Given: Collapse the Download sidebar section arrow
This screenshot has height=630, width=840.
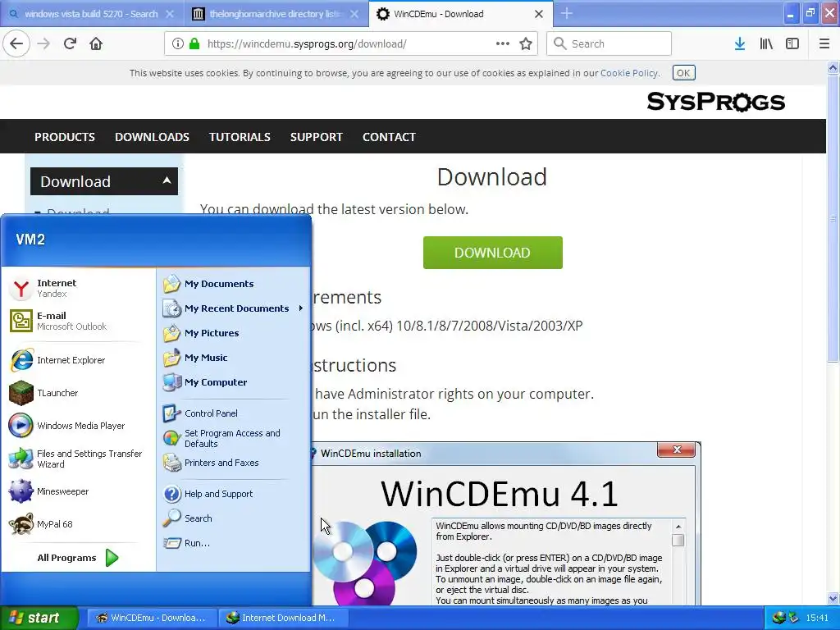Looking at the screenshot, I should (x=167, y=180).
